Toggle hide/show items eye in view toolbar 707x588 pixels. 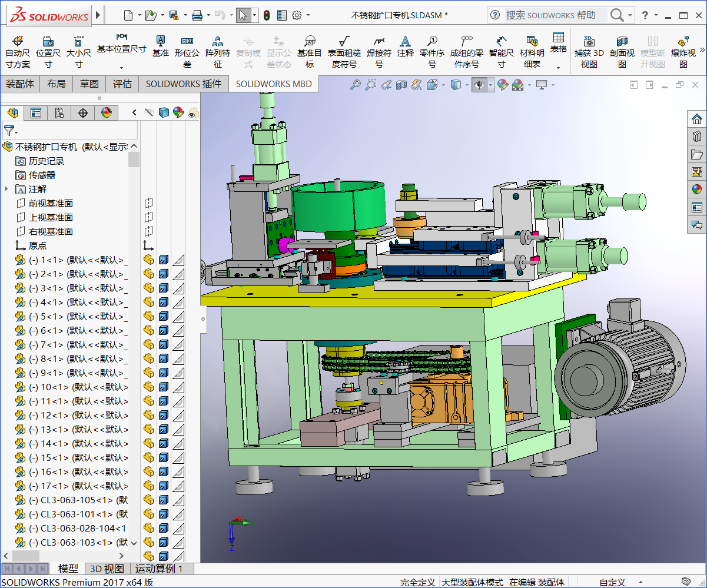tap(479, 85)
